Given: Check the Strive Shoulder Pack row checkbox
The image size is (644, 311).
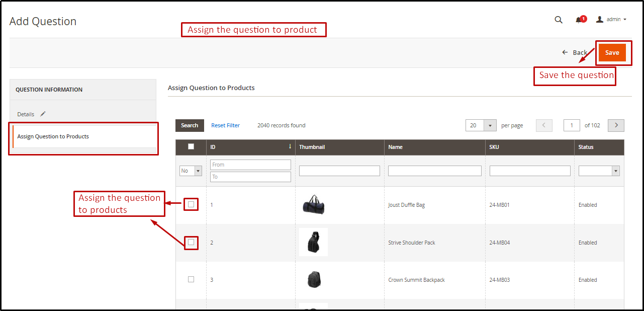Looking at the screenshot, I should click(x=191, y=242).
